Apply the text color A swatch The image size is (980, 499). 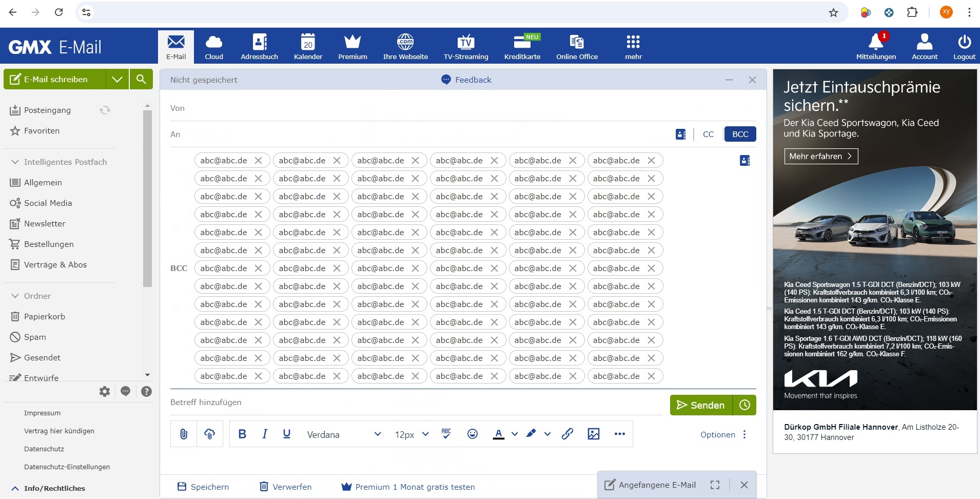(x=498, y=434)
